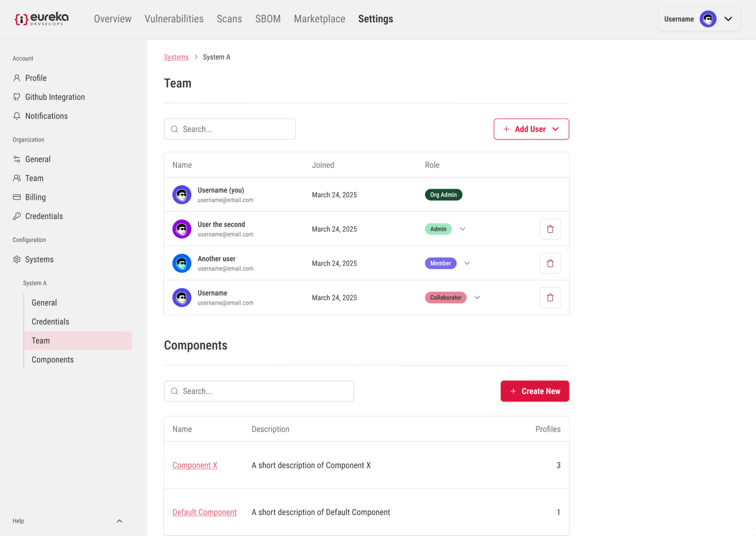Open the Component X link

click(194, 465)
